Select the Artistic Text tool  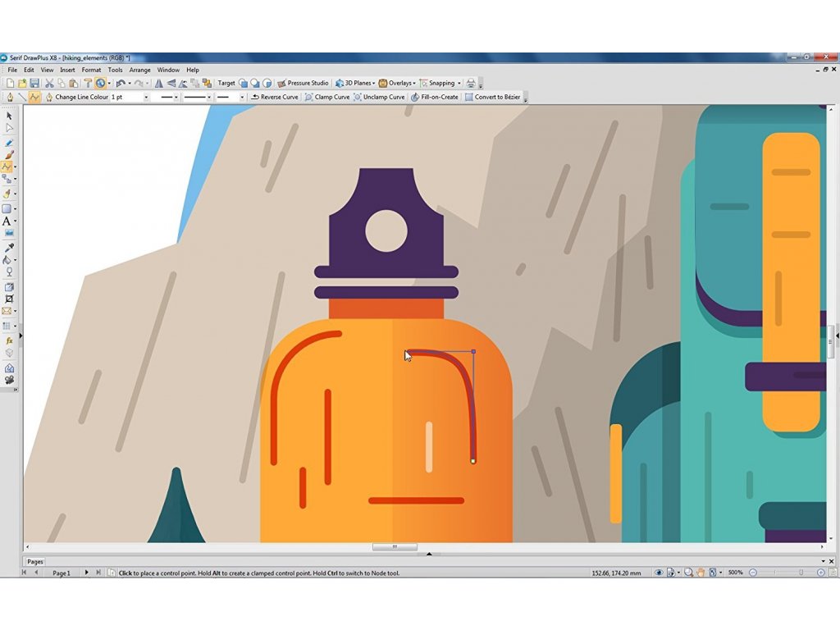coord(7,221)
